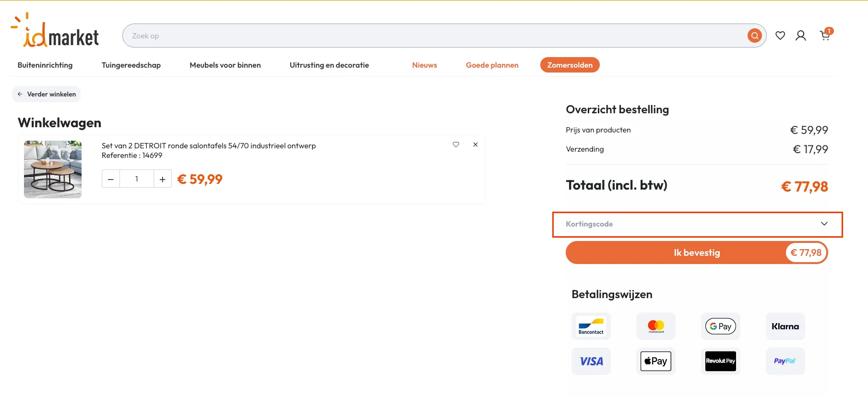This screenshot has height=397, width=868.
Task: Open the user account icon
Action: pyautogui.click(x=801, y=36)
